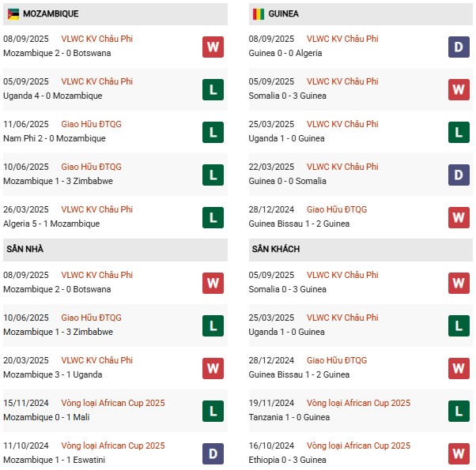Select the SÂN NHÀ section header

25,250
